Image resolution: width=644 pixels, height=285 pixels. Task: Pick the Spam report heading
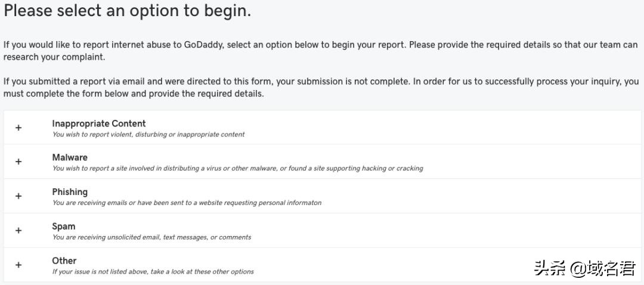[64, 227]
